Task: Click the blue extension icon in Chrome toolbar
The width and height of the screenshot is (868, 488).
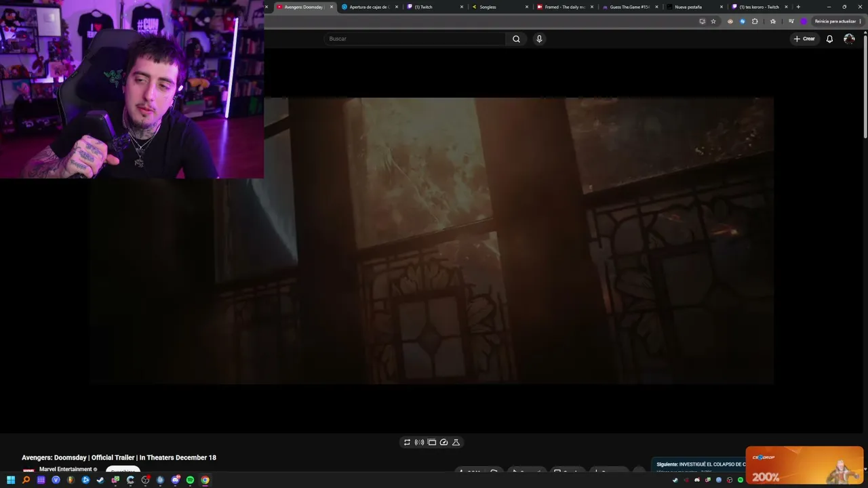Action: [743, 21]
